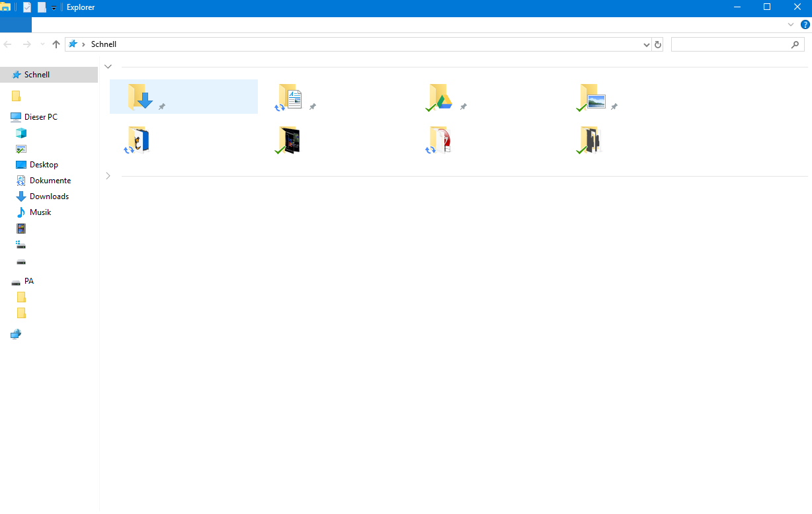Open the pictures icon under Dieser PC
Image resolution: width=812 pixels, height=514 pixels.
click(x=21, y=149)
